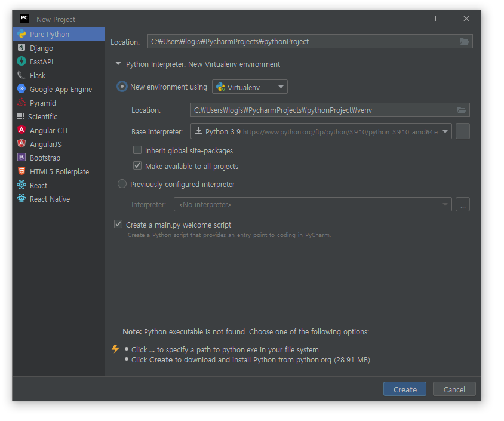Browse folder for venv Location

click(x=462, y=110)
